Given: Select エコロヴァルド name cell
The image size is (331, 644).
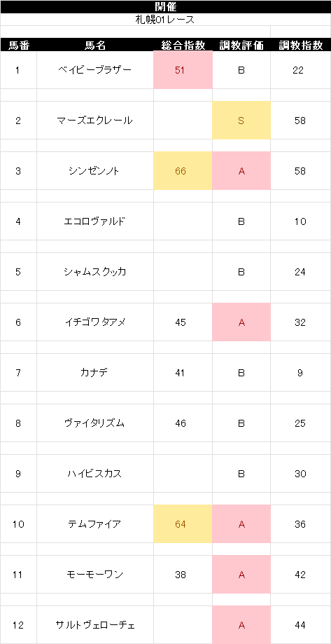Looking at the screenshot, I should pos(95,221).
